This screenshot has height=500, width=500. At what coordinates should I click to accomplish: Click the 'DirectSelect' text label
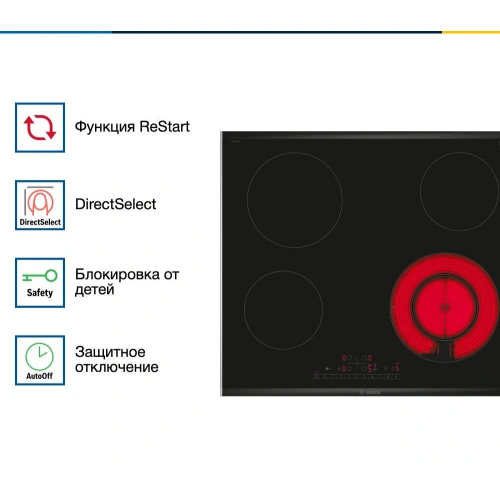click(x=115, y=204)
